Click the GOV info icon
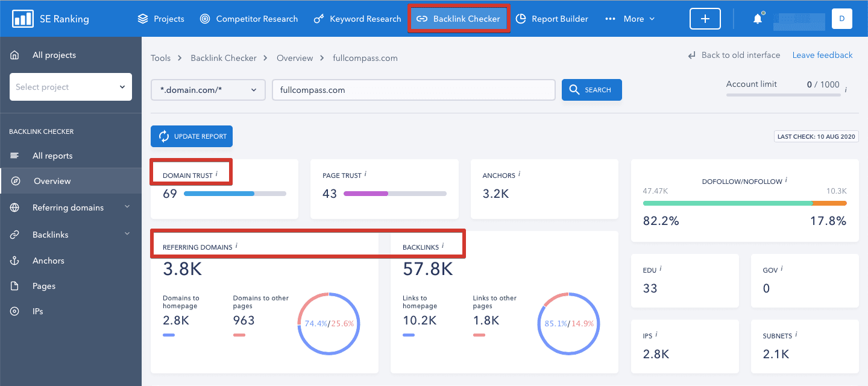868x386 pixels. tap(782, 269)
